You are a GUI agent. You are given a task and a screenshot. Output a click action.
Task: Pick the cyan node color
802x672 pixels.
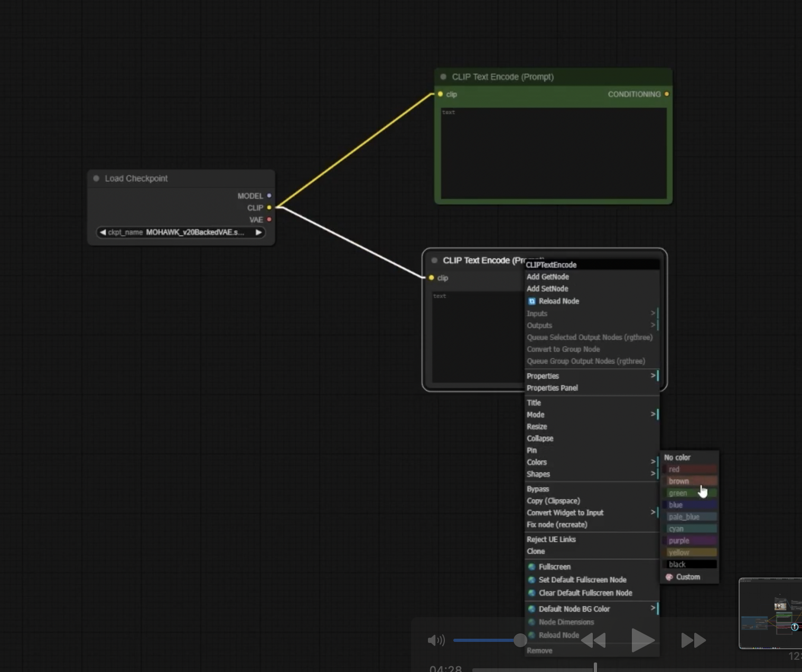coord(689,529)
